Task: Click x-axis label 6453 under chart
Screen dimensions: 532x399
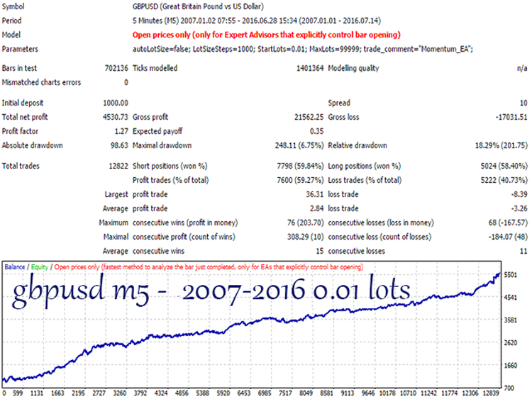Action: coord(243,393)
